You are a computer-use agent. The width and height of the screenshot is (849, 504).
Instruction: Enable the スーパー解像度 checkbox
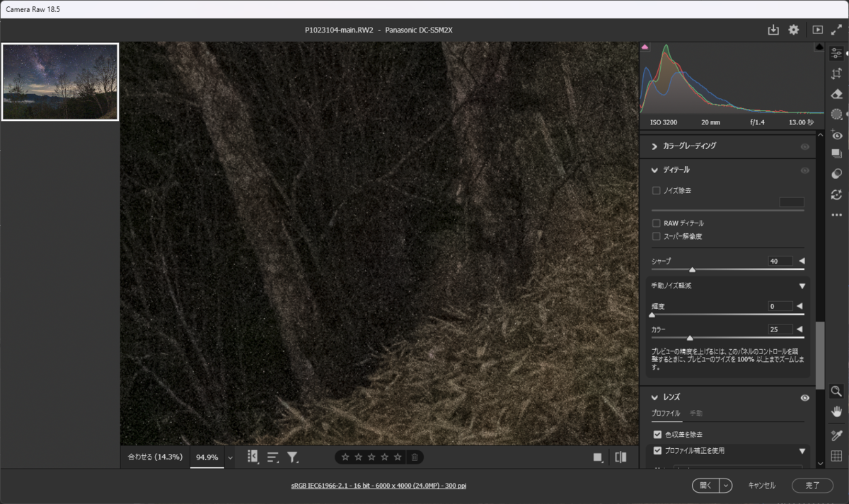(656, 236)
